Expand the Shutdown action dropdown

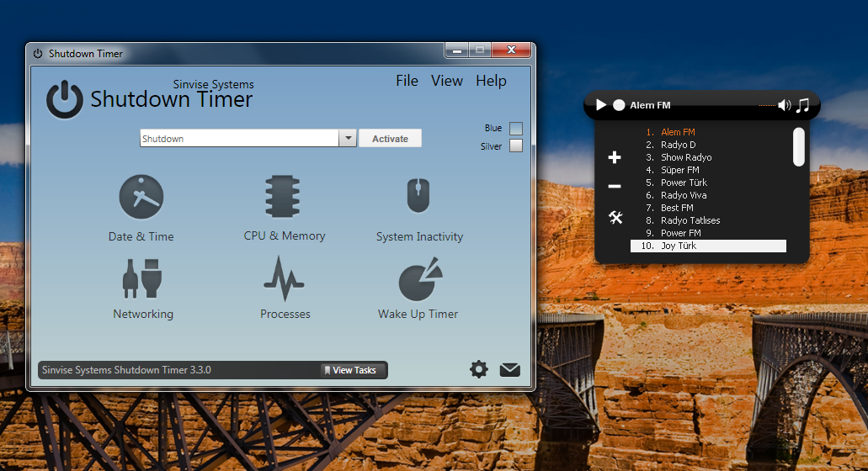click(348, 139)
